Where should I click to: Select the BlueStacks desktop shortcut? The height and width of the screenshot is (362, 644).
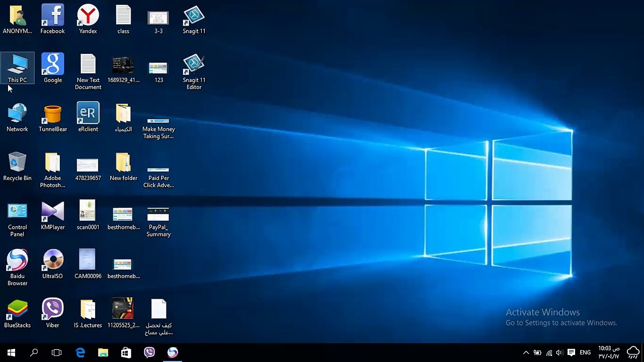point(17,314)
